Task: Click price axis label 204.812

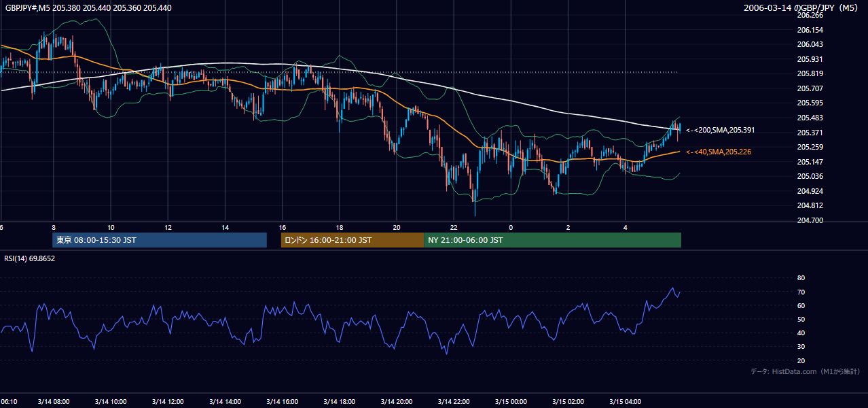Action: pos(810,205)
